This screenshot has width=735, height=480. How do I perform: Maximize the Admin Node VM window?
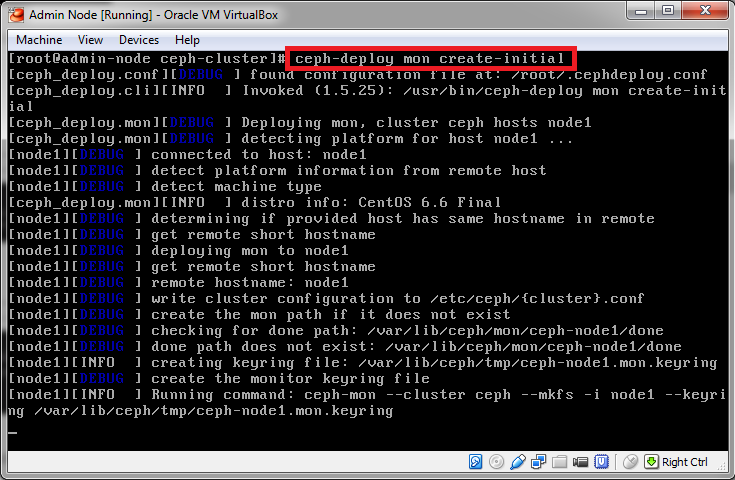668,11
